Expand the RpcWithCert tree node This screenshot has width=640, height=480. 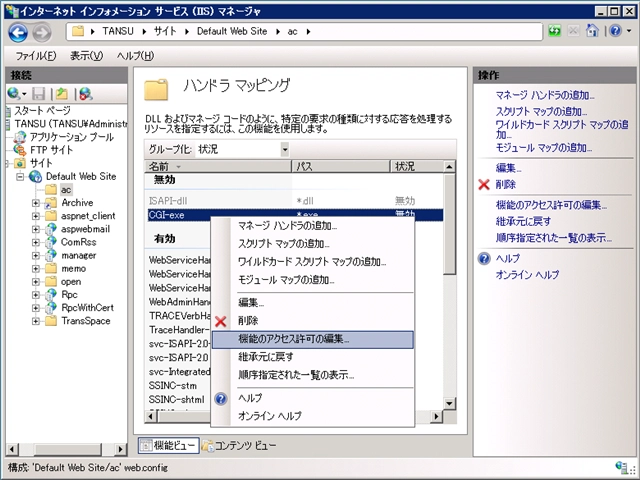tap(36, 308)
